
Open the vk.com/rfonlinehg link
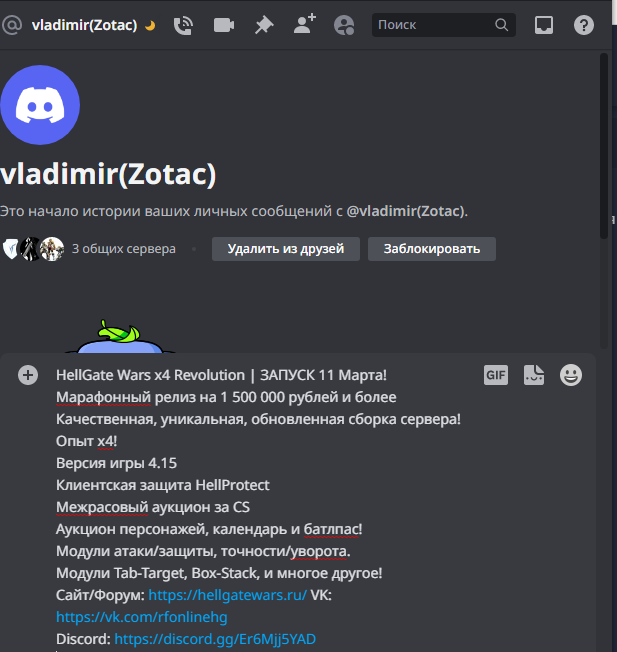pos(142,617)
